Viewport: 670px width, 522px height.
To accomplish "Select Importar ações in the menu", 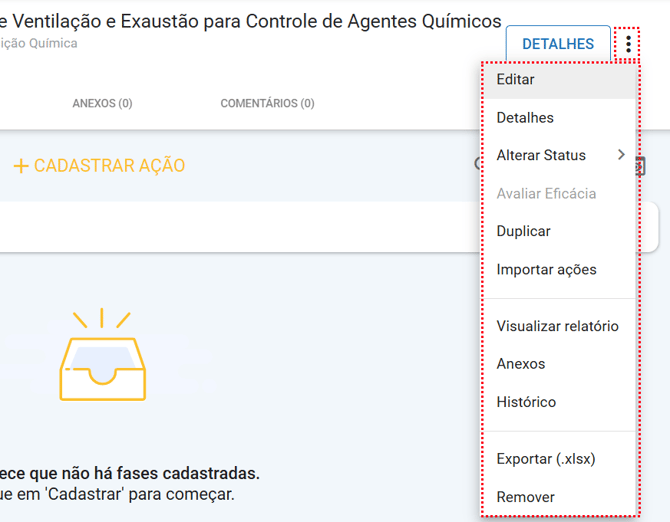I will pos(546,269).
